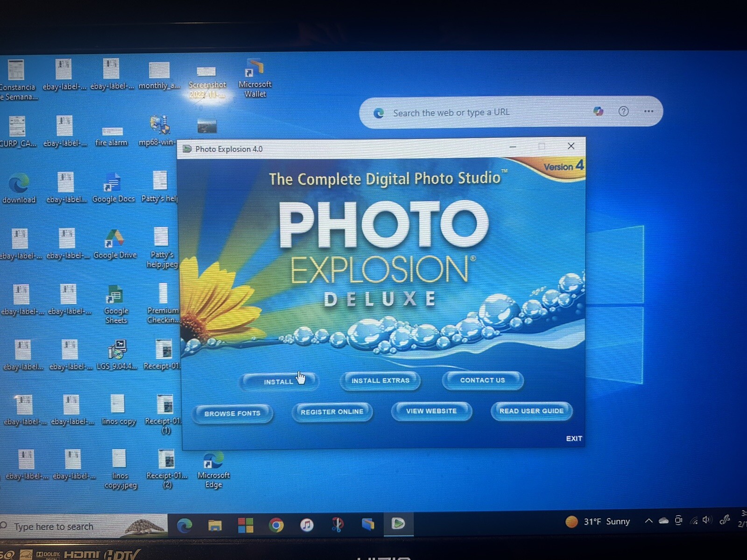Minimize the Photo Explosion 4.0 window
The width and height of the screenshot is (747, 560).
click(513, 147)
